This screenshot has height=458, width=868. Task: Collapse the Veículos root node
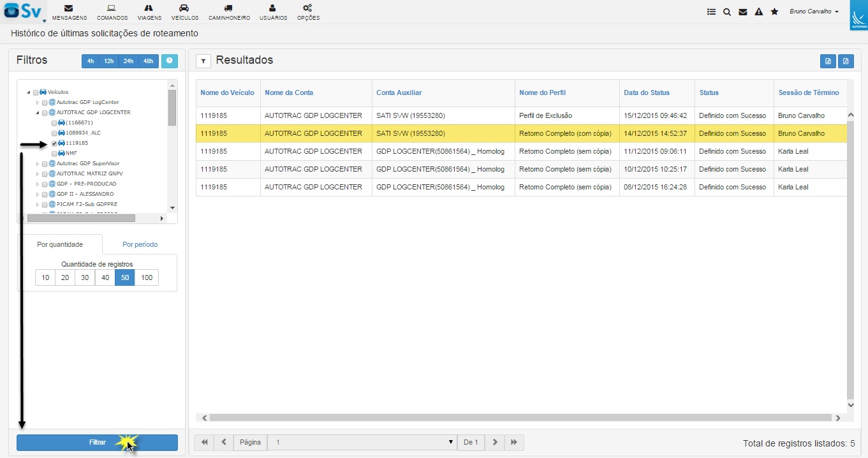(29, 92)
